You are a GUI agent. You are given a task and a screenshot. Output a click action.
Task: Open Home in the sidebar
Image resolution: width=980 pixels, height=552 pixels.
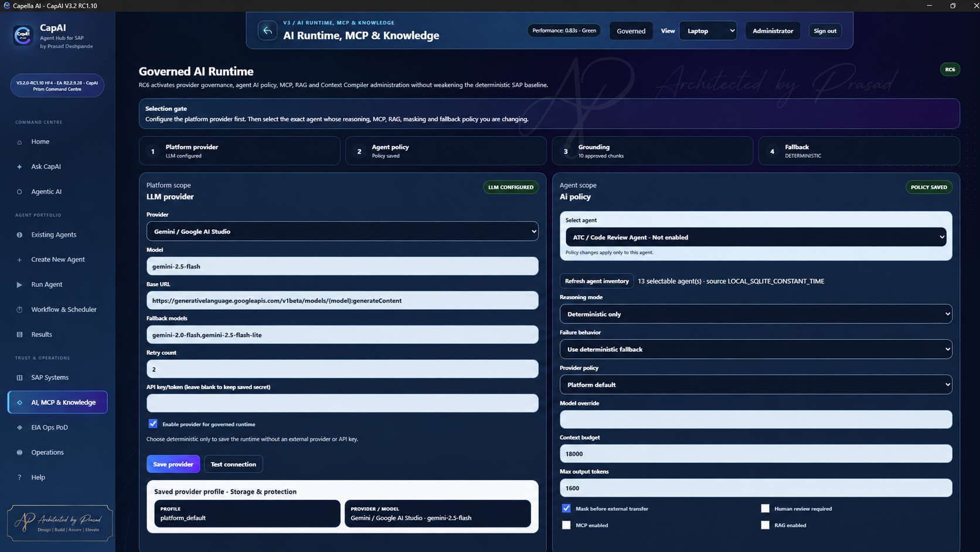[57, 142]
